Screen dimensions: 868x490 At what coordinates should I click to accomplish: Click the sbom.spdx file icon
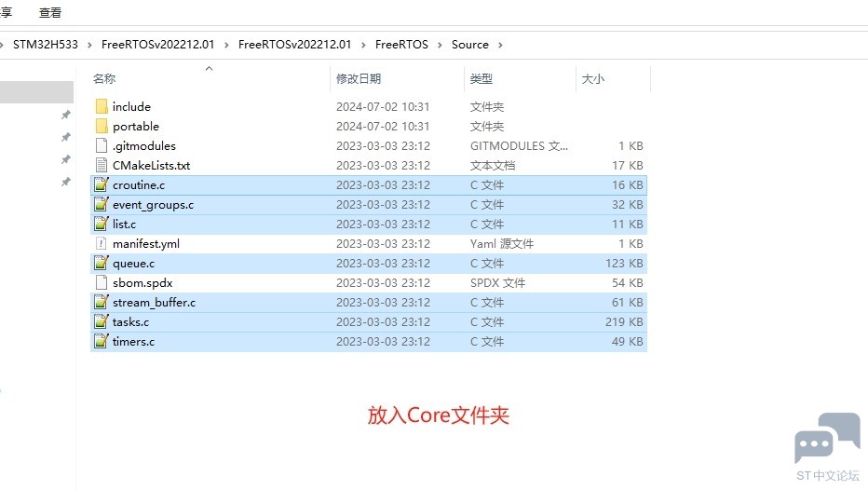pyautogui.click(x=102, y=282)
